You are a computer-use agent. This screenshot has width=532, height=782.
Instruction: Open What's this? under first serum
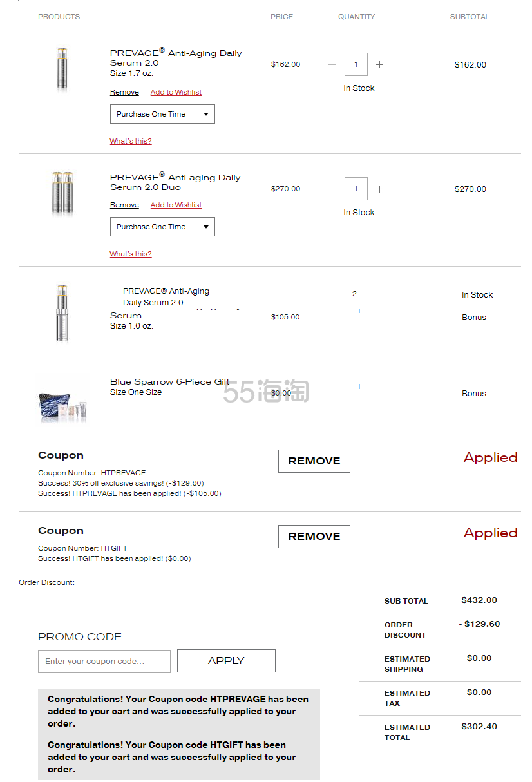coord(131,141)
